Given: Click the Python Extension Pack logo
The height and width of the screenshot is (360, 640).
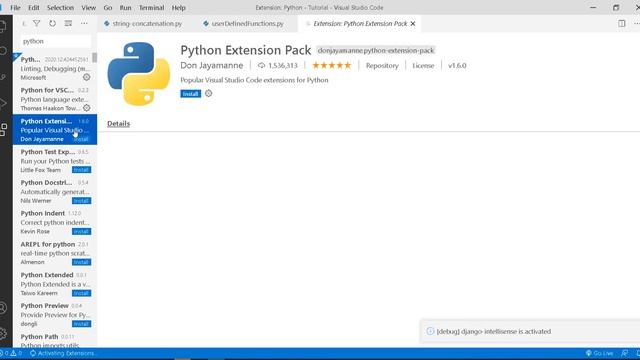Looking at the screenshot, I should pos(139,73).
